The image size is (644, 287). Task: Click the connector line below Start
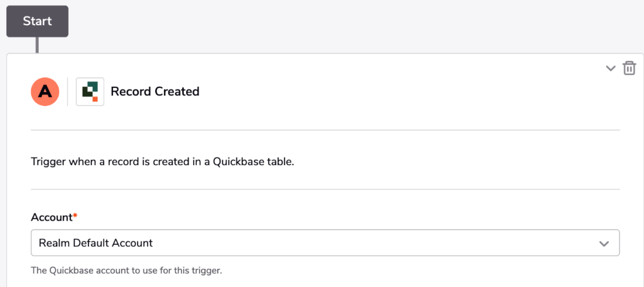click(37, 45)
